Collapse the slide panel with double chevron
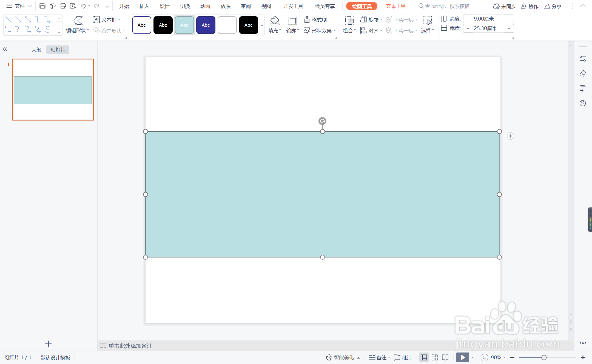This screenshot has height=364, width=592. click(5, 49)
